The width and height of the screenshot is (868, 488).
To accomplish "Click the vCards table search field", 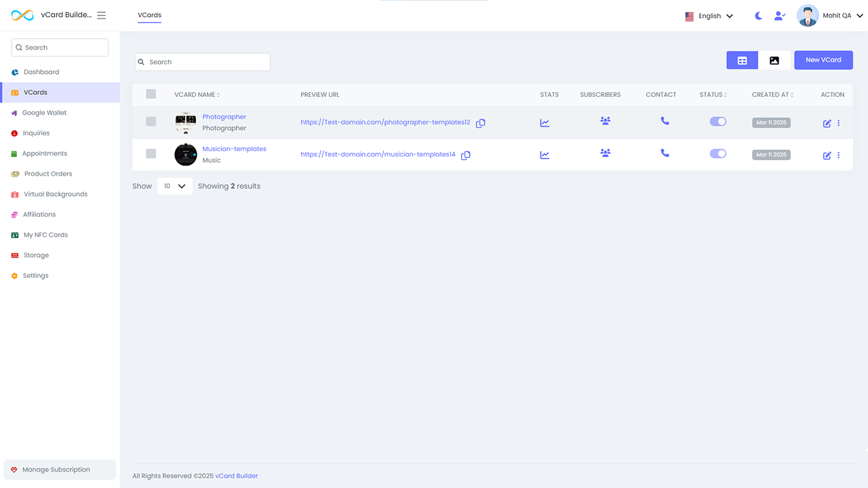I will coord(203,62).
